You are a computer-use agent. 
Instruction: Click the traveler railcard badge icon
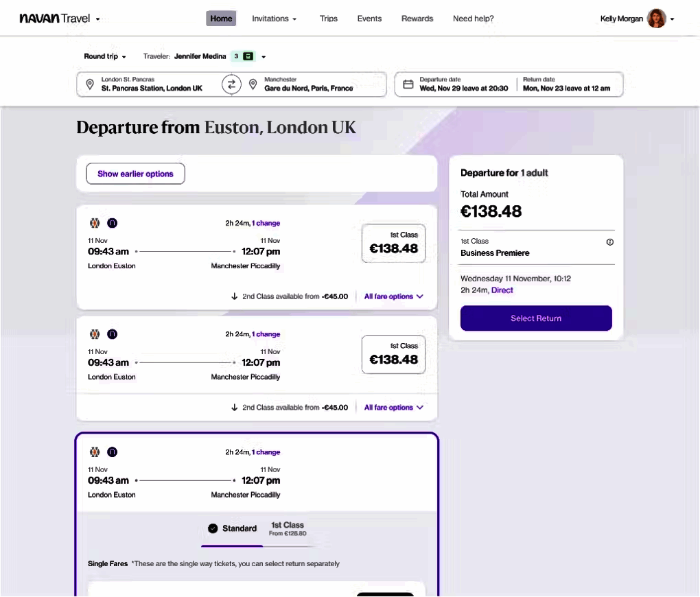pyautogui.click(x=248, y=56)
